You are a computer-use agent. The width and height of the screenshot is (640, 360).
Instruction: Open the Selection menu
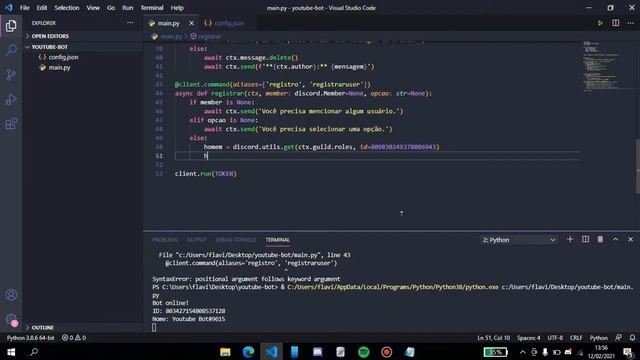pyautogui.click(x=67, y=8)
